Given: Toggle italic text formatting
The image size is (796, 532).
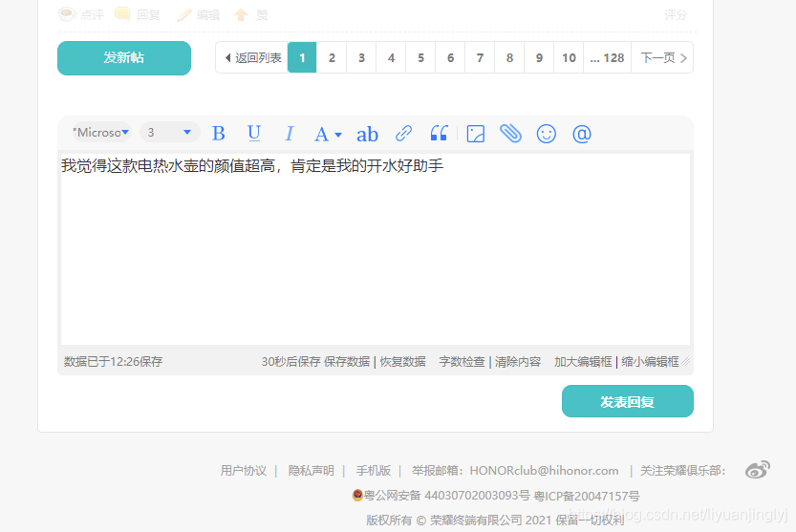Looking at the screenshot, I should click(289, 134).
